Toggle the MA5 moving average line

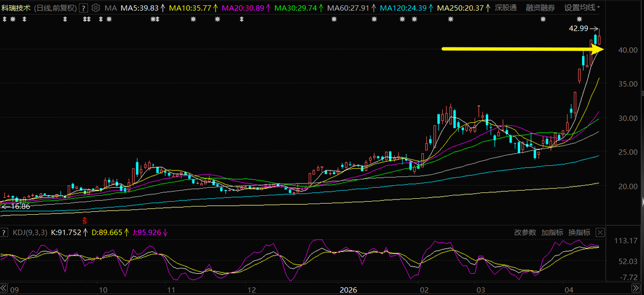click(x=139, y=8)
